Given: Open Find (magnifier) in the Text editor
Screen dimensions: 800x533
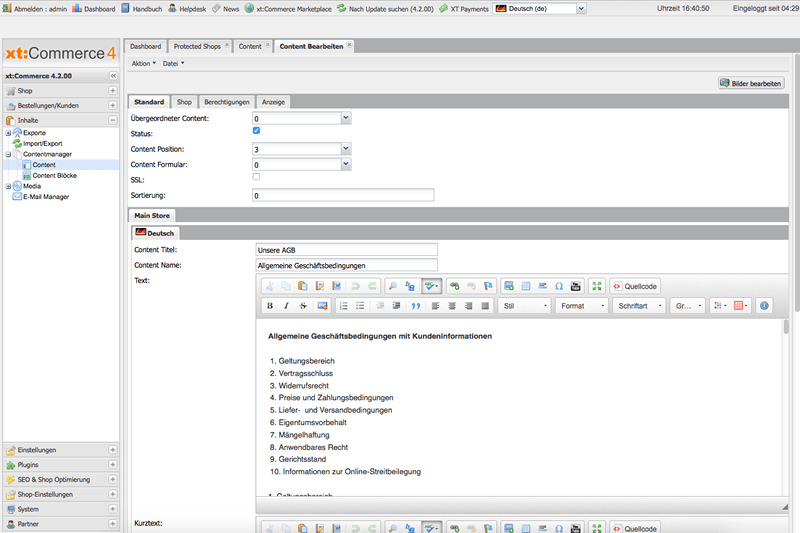Looking at the screenshot, I should [393, 286].
